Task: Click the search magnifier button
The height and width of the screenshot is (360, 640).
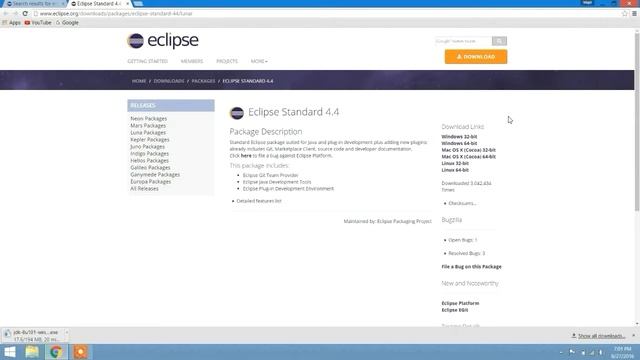Action: coord(499,41)
